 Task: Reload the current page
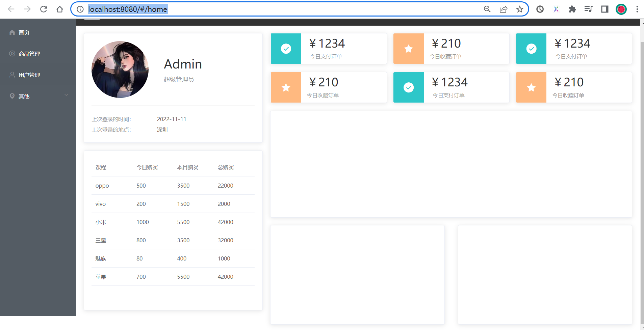tap(44, 9)
